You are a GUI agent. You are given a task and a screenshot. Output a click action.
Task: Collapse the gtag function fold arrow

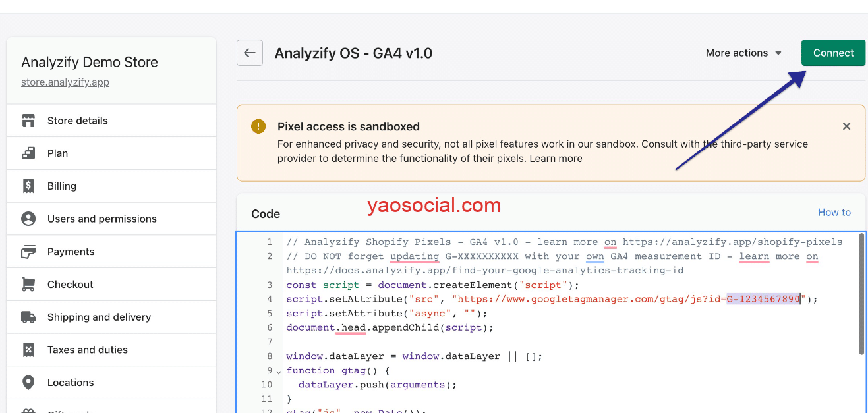[279, 372]
